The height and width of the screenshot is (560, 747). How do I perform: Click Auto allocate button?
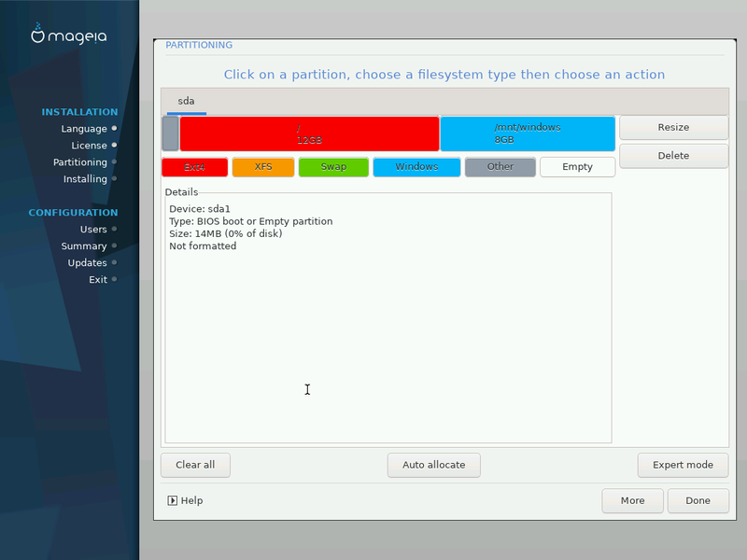pyautogui.click(x=433, y=465)
